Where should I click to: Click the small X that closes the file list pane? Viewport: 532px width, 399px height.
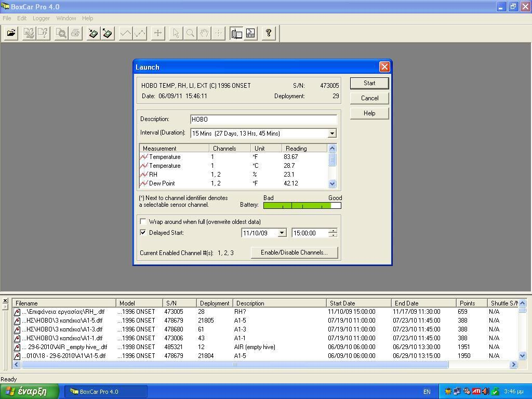(x=5, y=301)
